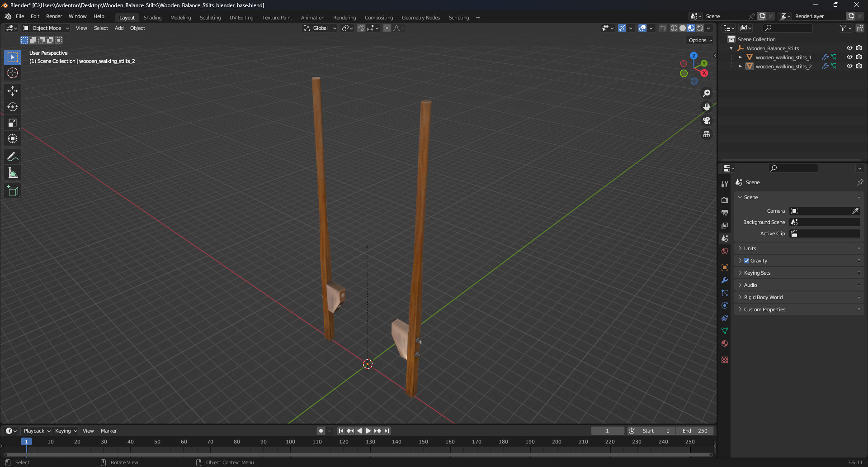868x467 pixels.
Task: Expand the Audio panel
Action: (x=799, y=285)
